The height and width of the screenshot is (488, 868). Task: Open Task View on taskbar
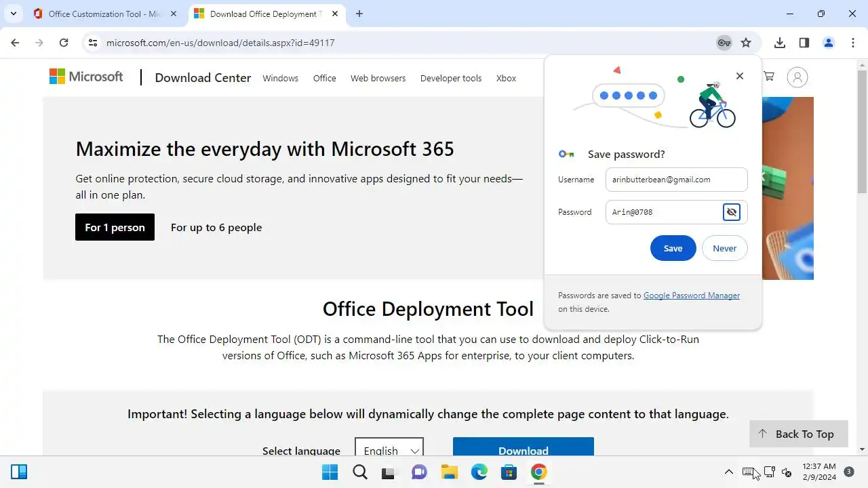coord(389,472)
